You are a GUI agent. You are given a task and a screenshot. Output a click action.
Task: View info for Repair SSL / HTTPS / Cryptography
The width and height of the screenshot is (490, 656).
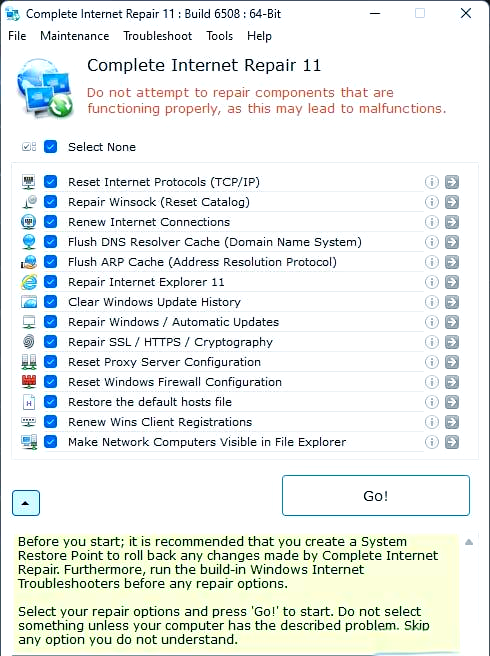[x=432, y=342]
